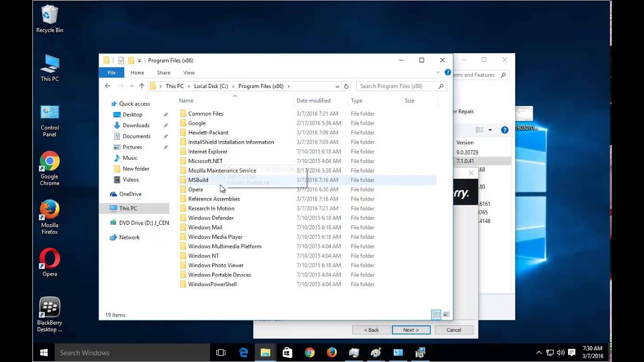Launch Google Chrome from desktop
The height and width of the screenshot is (362, 644).
click(x=49, y=168)
